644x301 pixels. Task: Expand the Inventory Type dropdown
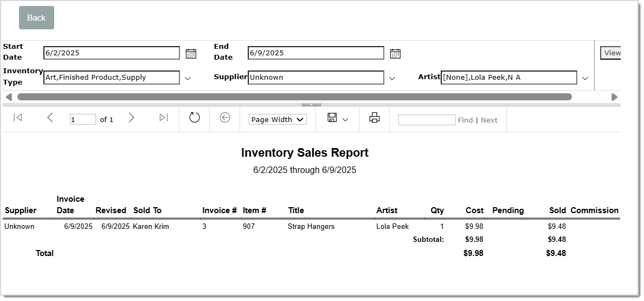click(188, 78)
